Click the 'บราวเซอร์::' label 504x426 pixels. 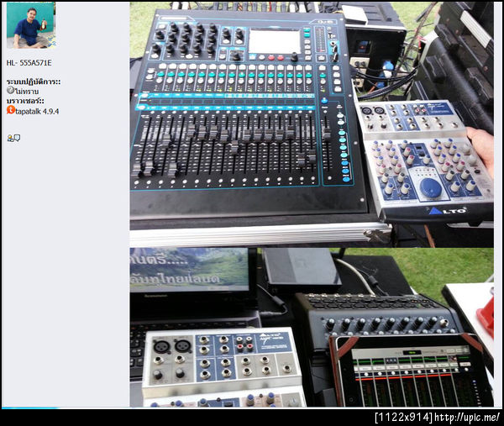pos(25,101)
